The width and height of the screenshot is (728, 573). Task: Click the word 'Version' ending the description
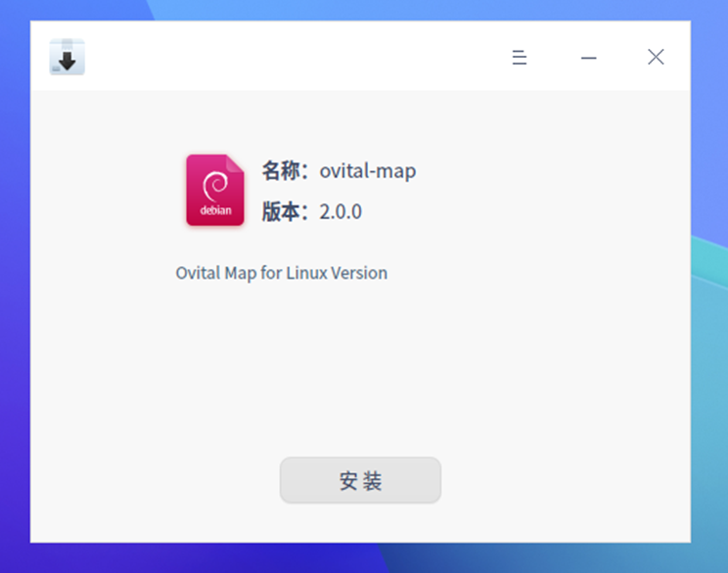tap(360, 273)
